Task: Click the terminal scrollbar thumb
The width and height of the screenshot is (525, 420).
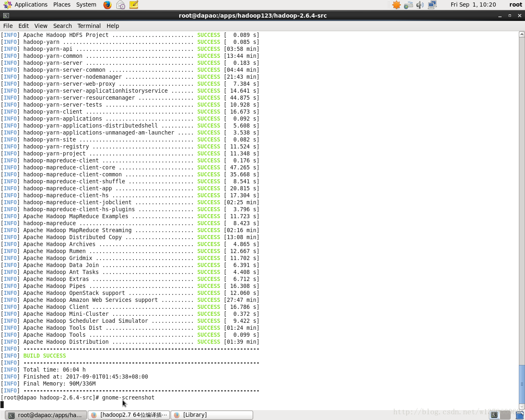Action: 522,384
